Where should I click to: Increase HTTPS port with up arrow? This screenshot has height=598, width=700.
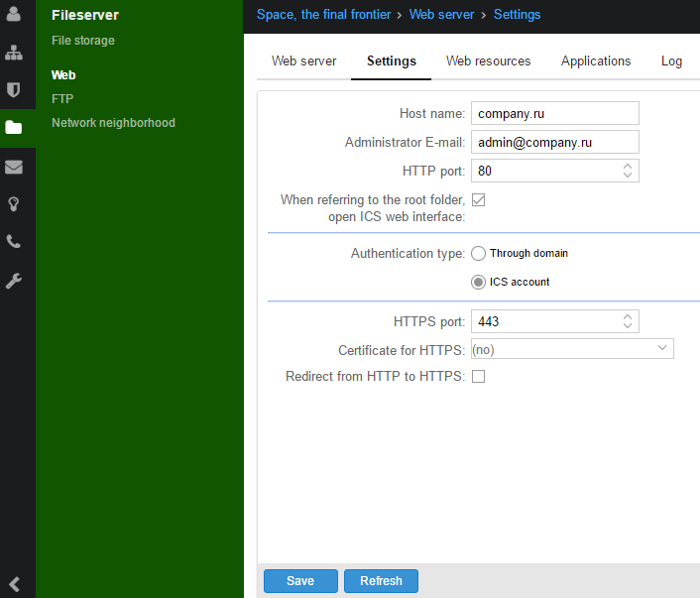pyautogui.click(x=628, y=316)
